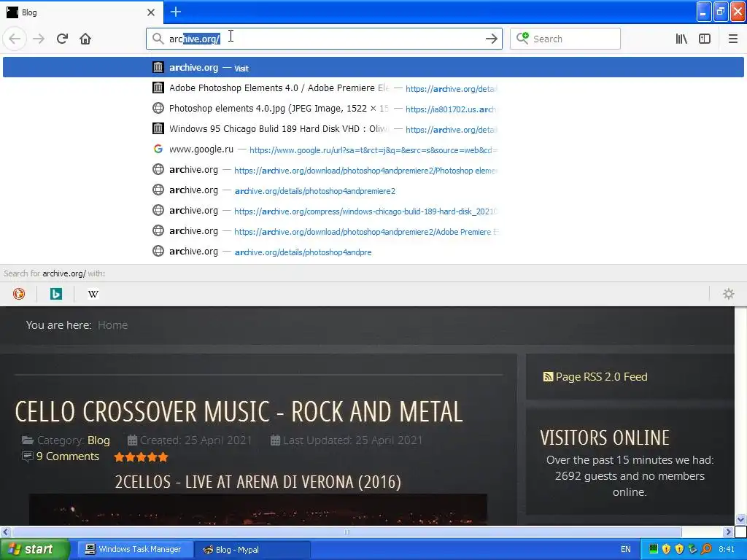Select the Blog browser tab
747x560 pixels.
tap(81, 12)
